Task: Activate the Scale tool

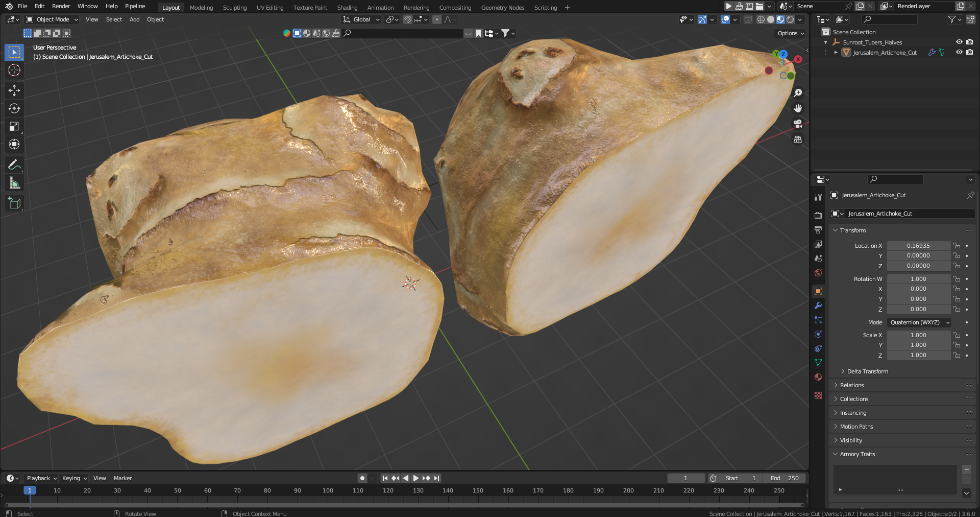Action: [14, 126]
